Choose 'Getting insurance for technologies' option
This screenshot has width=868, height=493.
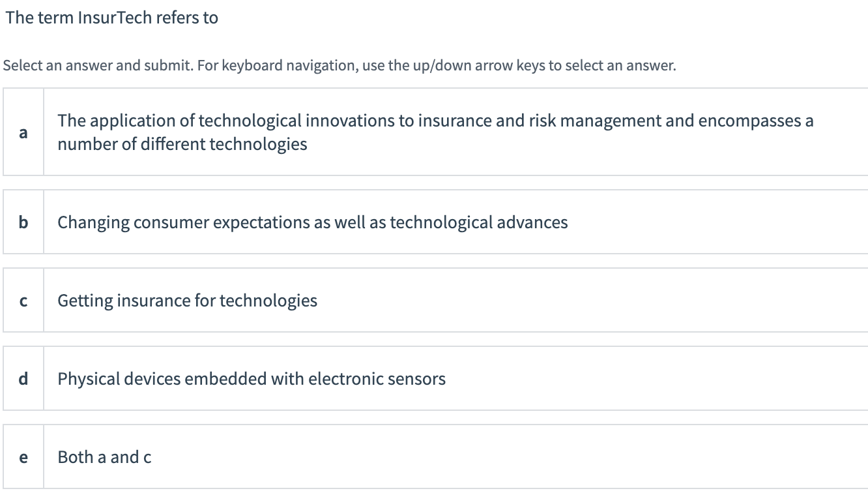click(x=187, y=301)
